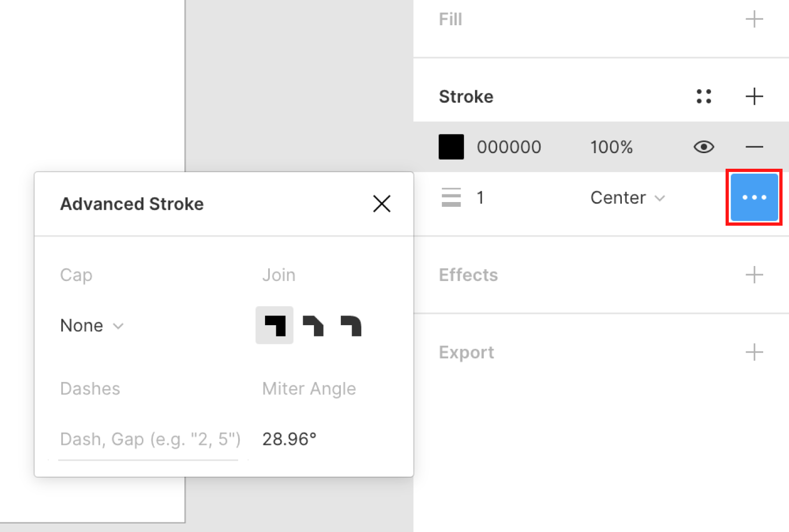Click the Dash, Gap input field
The width and height of the screenshot is (789, 532).
pyautogui.click(x=149, y=440)
